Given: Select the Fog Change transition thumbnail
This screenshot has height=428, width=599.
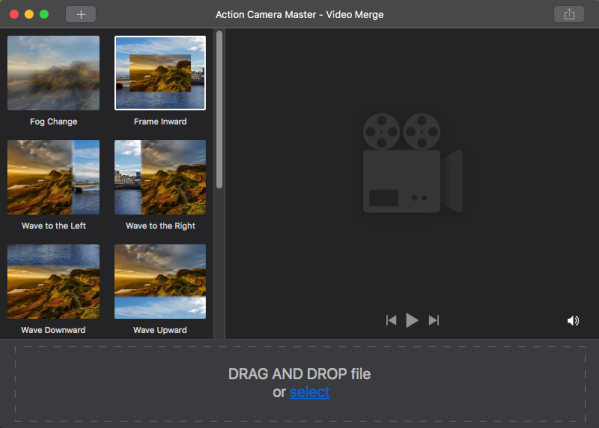Looking at the screenshot, I should point(53,73).
